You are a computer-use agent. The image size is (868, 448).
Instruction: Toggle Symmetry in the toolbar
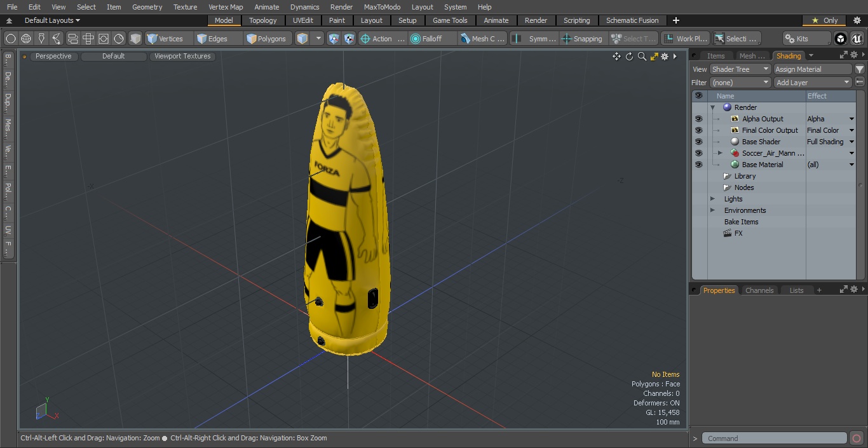[535, 39]
